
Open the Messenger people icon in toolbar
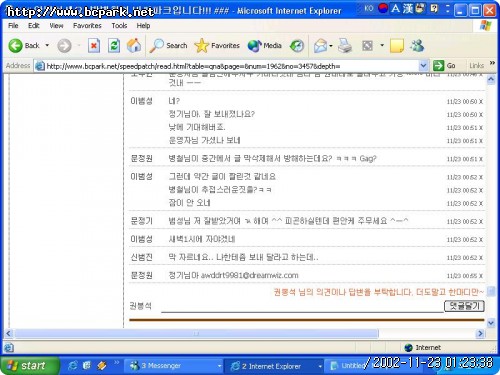tap(417, 46)
